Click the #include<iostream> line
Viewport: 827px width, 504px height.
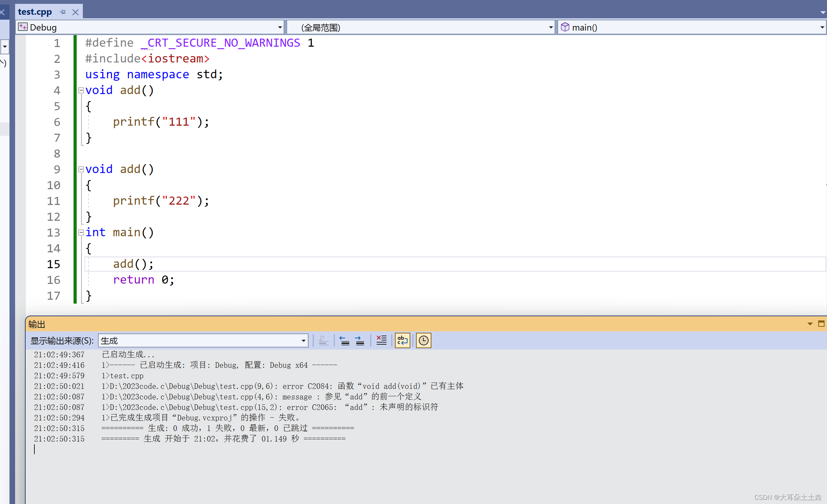[147, 59]
